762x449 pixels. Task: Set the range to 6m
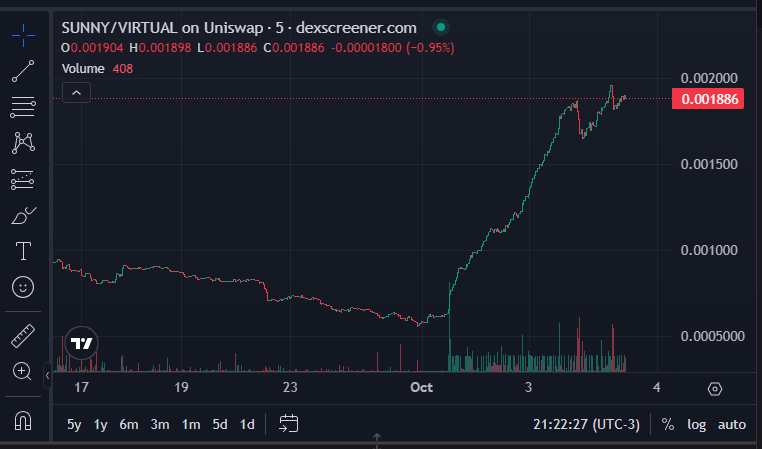(129, 424)
